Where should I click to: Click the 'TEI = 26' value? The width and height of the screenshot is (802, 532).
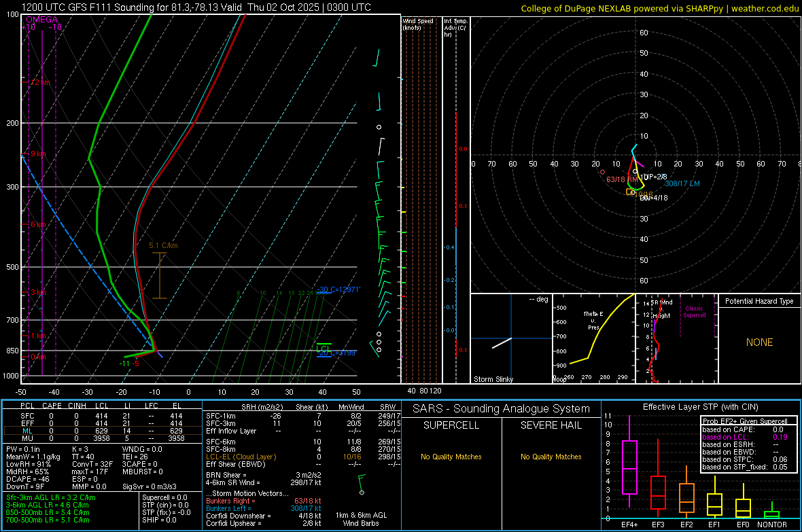(x=135, y=457)
